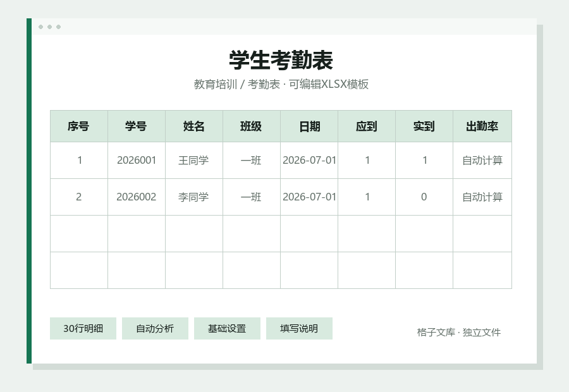Click date 2026-07-01 in 李同学 row
Image resolution: width=569 pixels, height=392 pixels.
[309, 197]
